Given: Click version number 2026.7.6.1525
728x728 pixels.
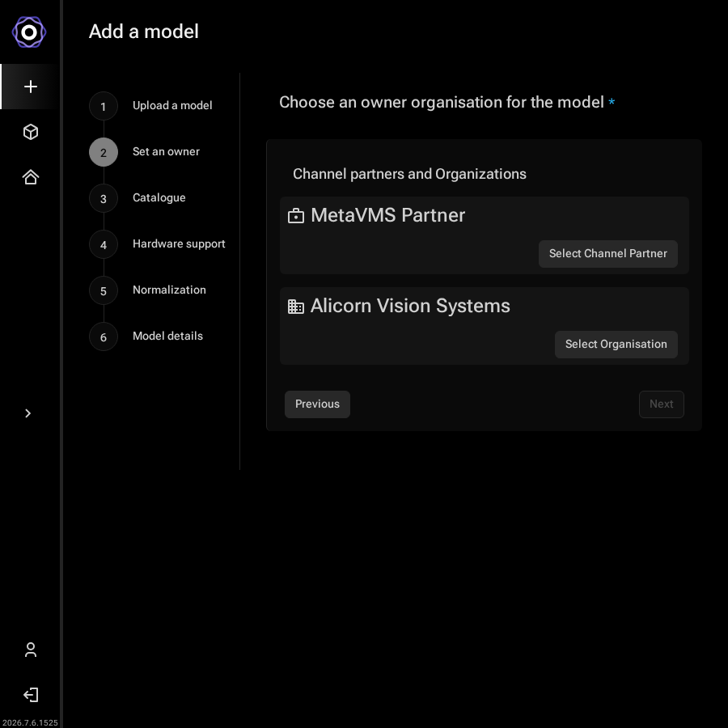Looking at the screenshot, I should click(x=30, y=722).
